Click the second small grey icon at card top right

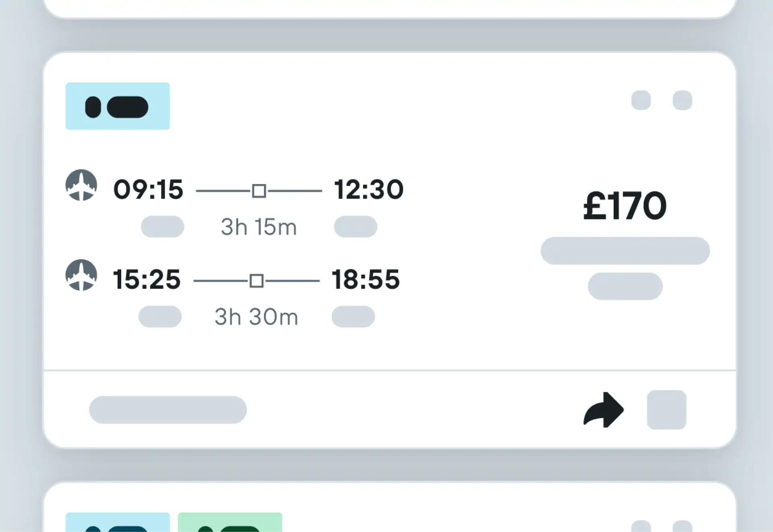[682, 100]
